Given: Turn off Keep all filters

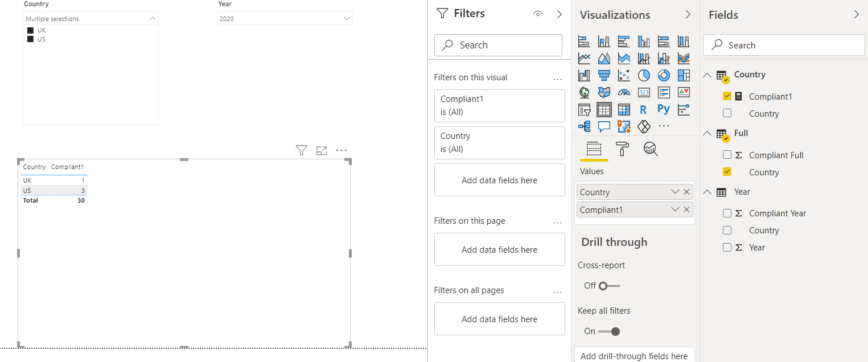Looking at the screenshot, I should [608, 331].
